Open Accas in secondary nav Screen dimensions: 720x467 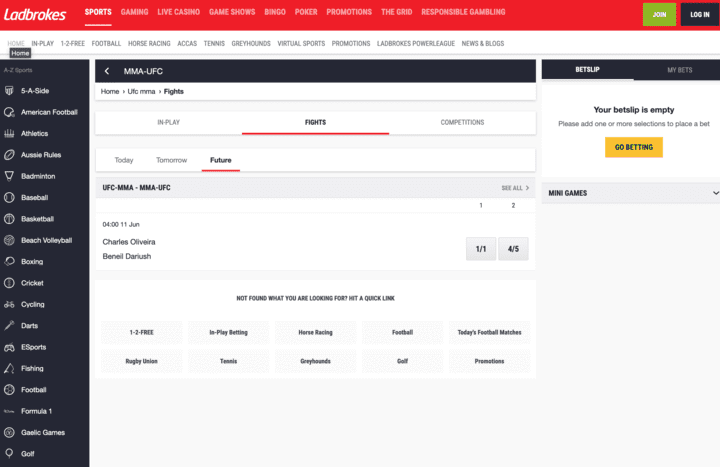(187, 44)
